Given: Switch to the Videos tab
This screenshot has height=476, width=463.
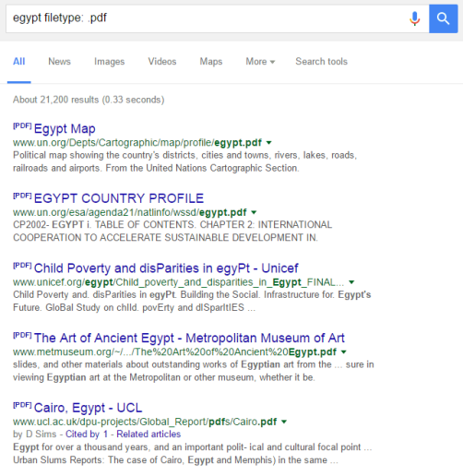Looking at the screenshot, I should [x=162, y=62].
